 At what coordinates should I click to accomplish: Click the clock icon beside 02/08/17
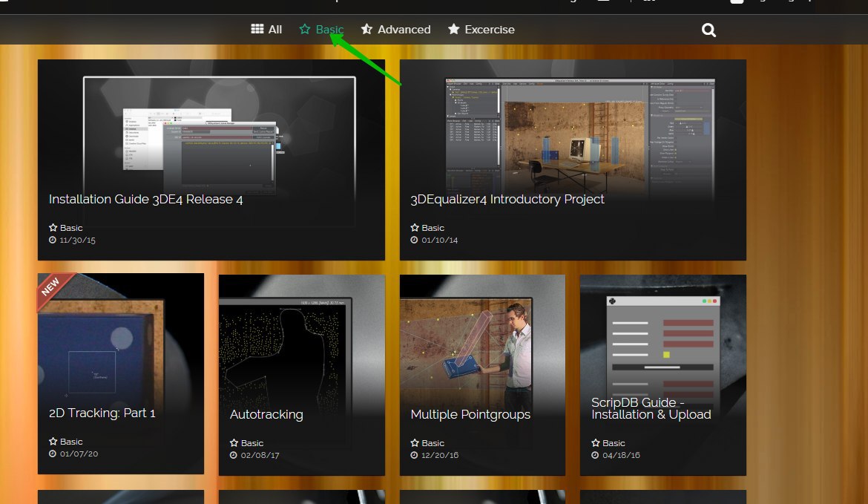pos(234,456)
